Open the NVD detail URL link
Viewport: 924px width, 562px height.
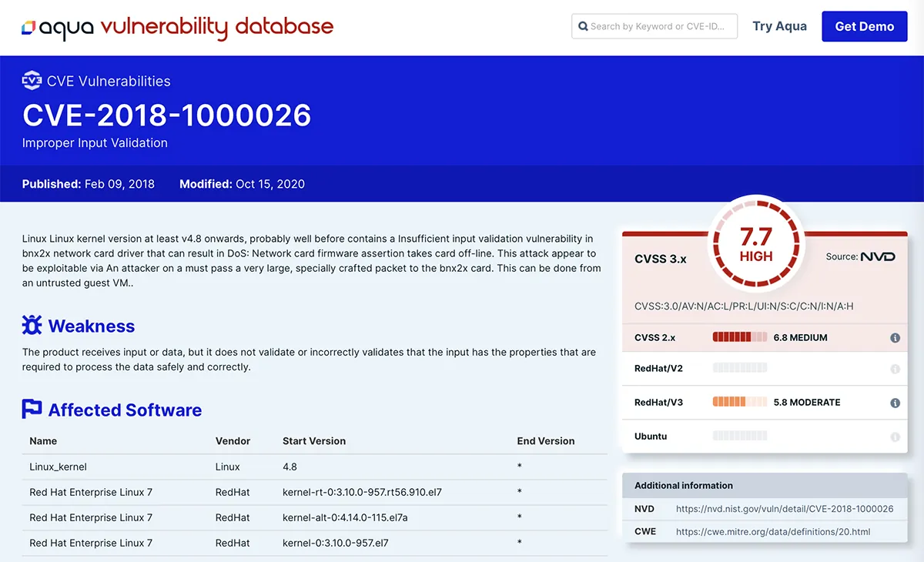785,509
